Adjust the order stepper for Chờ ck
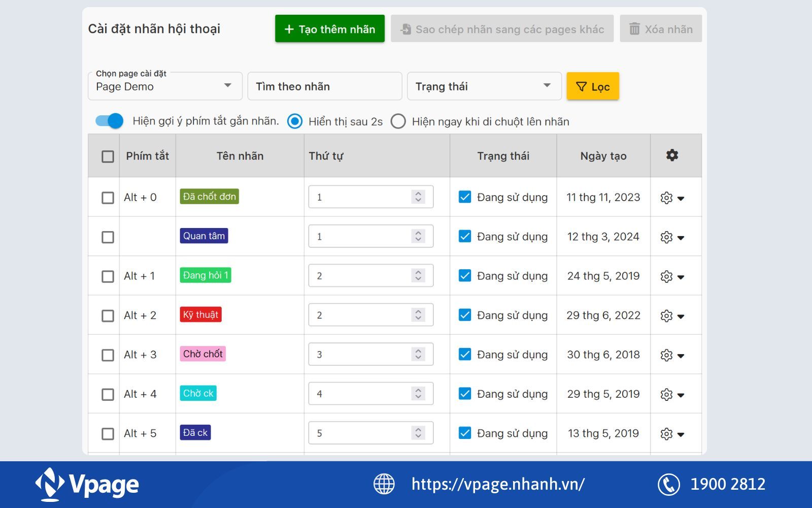This screenshot has height=508, width=812. [x=418, y=394]
